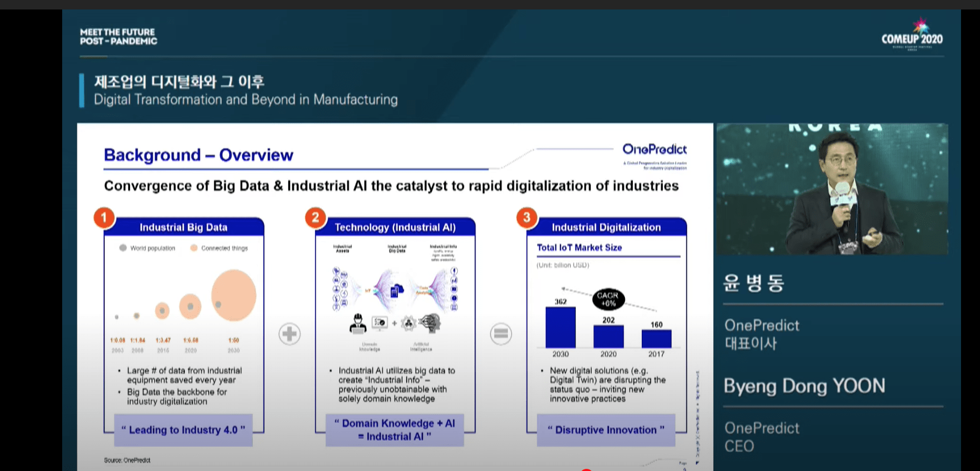Click the artificial intelligence head icon
The image size is (980, 471).
coord(430,323)
